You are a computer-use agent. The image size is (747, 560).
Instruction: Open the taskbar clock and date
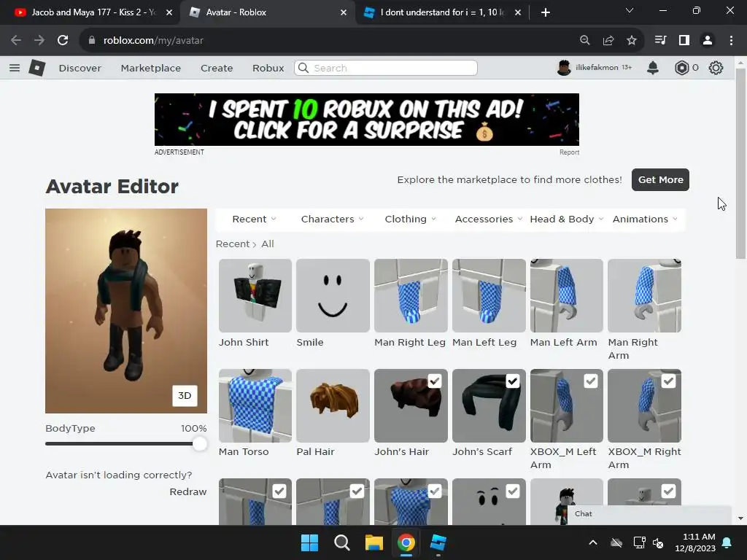(x=695, y=542)
